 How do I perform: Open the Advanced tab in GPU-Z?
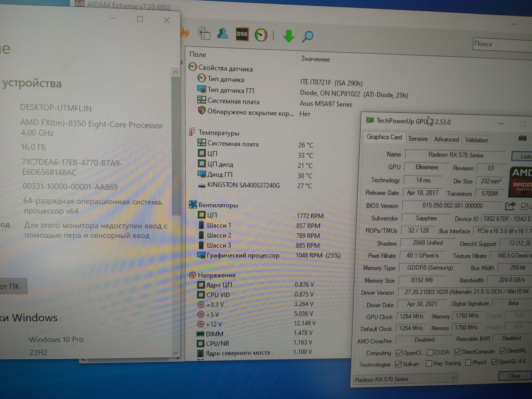(446, 139)
